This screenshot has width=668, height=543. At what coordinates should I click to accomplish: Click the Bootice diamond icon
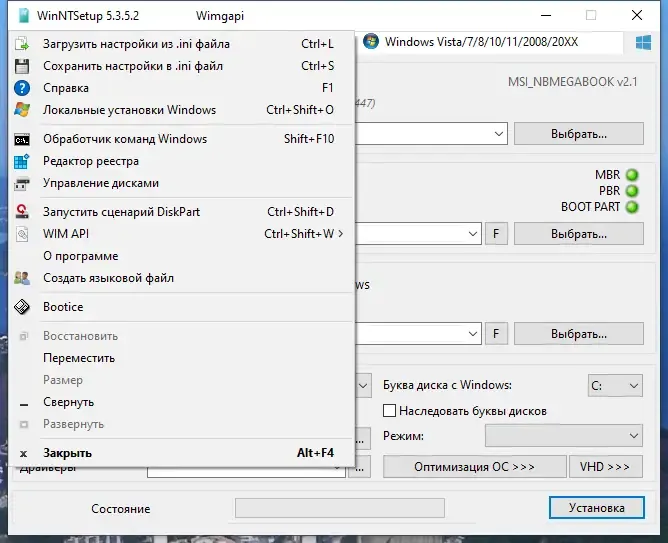(x=22, y=307)
